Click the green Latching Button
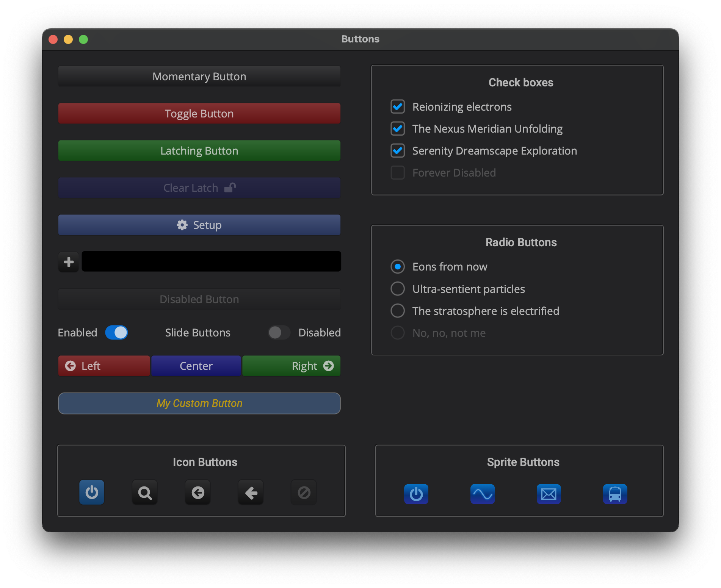721x588 pixels. [199, 151]
